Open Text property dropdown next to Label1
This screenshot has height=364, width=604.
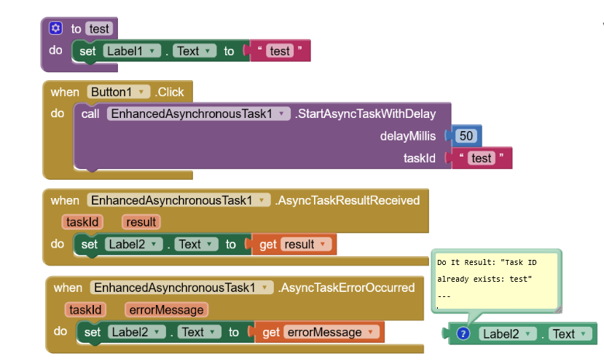pyautogui.click(x=194, y=51)
